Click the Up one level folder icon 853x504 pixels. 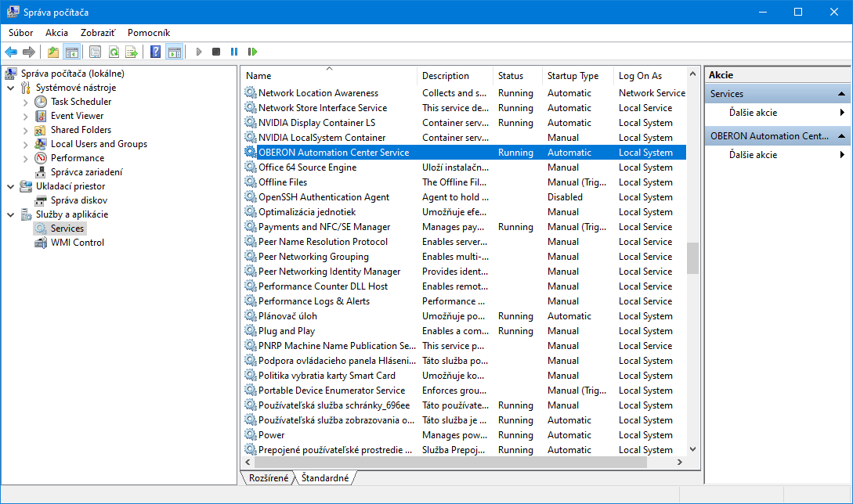coord(52,52)
